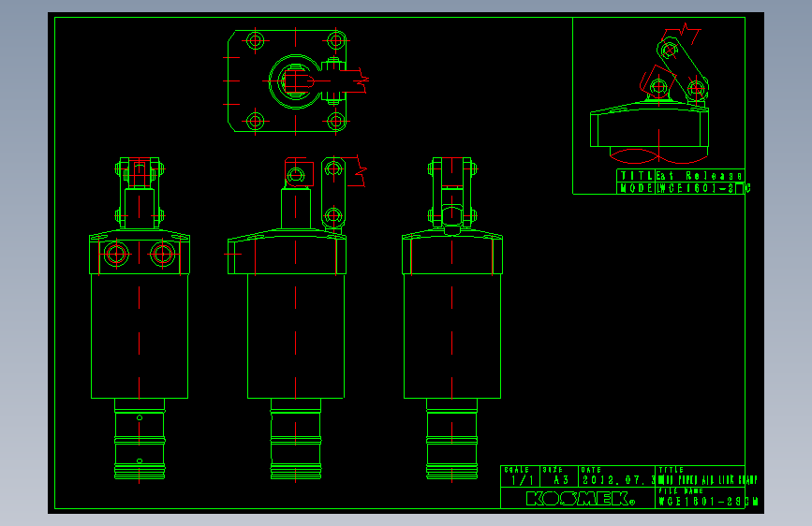Click the FILE NAME header label
This screenshot has width=812, height=526.
[681, 490]
